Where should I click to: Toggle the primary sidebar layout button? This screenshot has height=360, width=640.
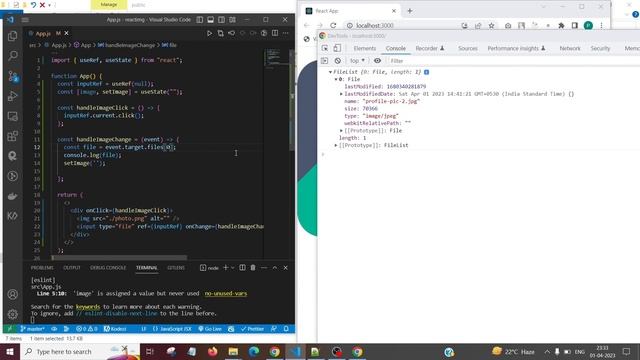click(x=200, y=20)
